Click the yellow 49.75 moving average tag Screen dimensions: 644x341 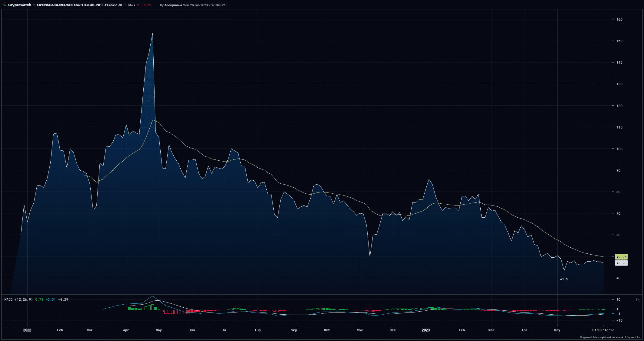[621, 257]
